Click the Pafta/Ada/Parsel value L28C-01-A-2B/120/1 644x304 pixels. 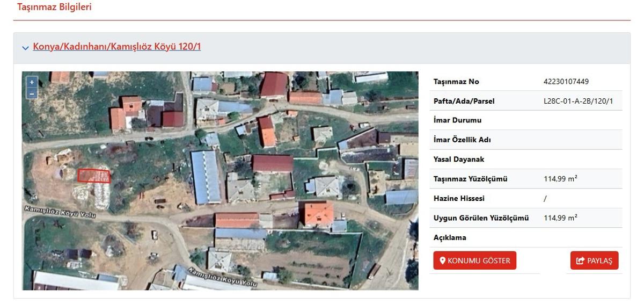coord(578,101)
